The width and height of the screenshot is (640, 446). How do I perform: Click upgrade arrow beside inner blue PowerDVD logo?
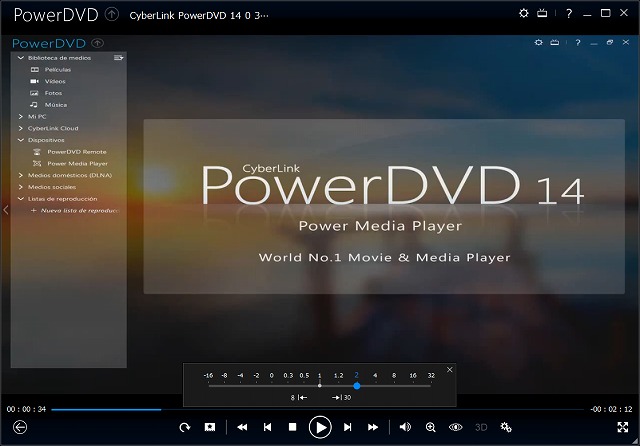coord(98,43)
